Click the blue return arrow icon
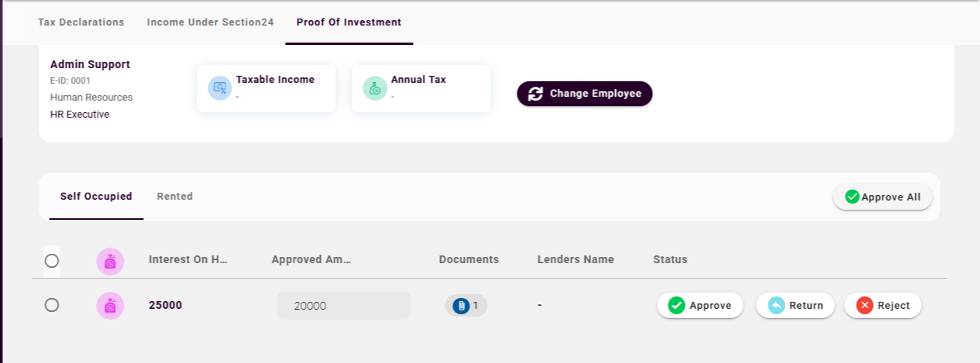The height and width of the screenshot is (363, 980). pos(776,306)
